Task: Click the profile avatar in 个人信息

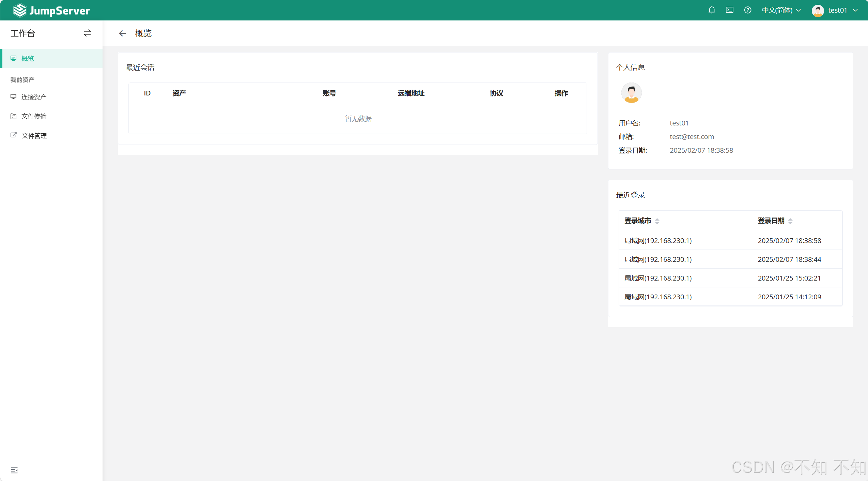Action: click(631, 93)
